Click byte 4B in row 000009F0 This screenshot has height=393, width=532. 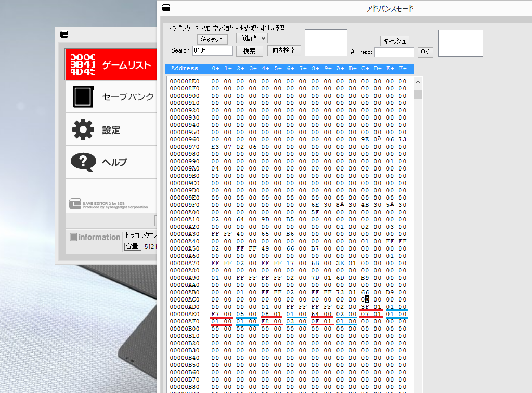[365, 205]
